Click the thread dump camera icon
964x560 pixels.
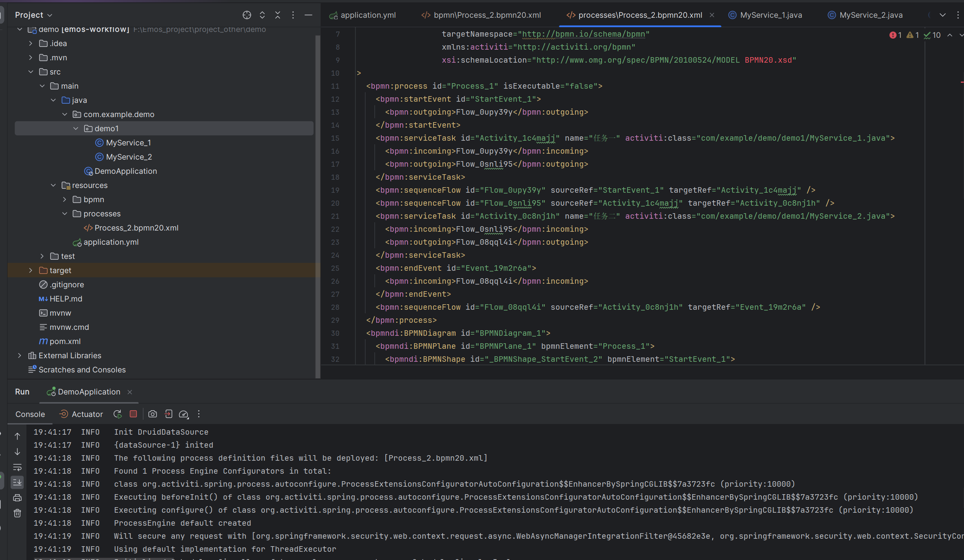153,414
